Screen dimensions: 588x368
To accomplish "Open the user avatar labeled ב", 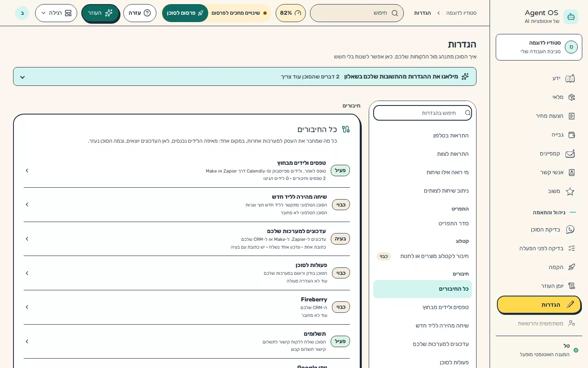I will coord(22,13).
